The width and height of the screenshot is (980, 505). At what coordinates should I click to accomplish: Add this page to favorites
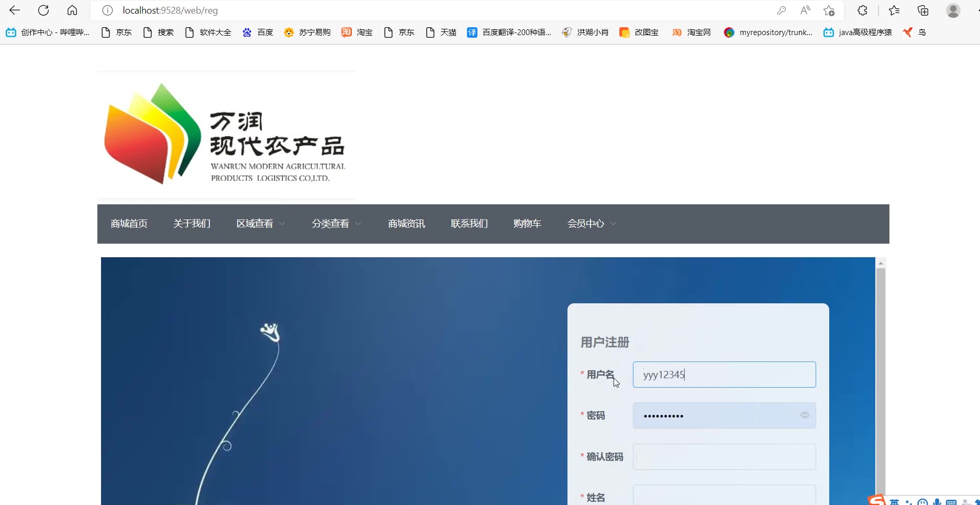[829, 10]
